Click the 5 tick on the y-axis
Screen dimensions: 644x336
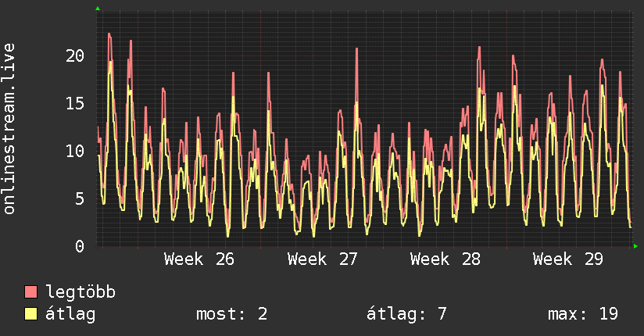[x=80, y=198]
